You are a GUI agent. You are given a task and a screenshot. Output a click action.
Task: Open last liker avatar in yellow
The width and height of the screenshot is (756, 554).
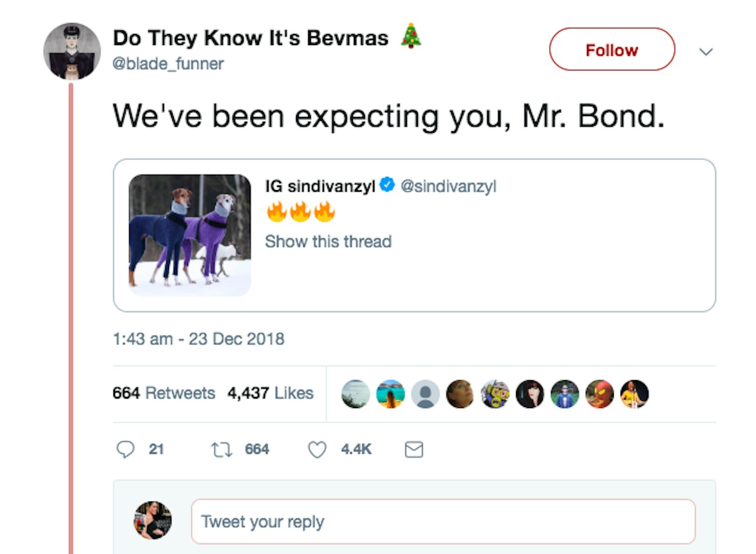click(634, 394)
